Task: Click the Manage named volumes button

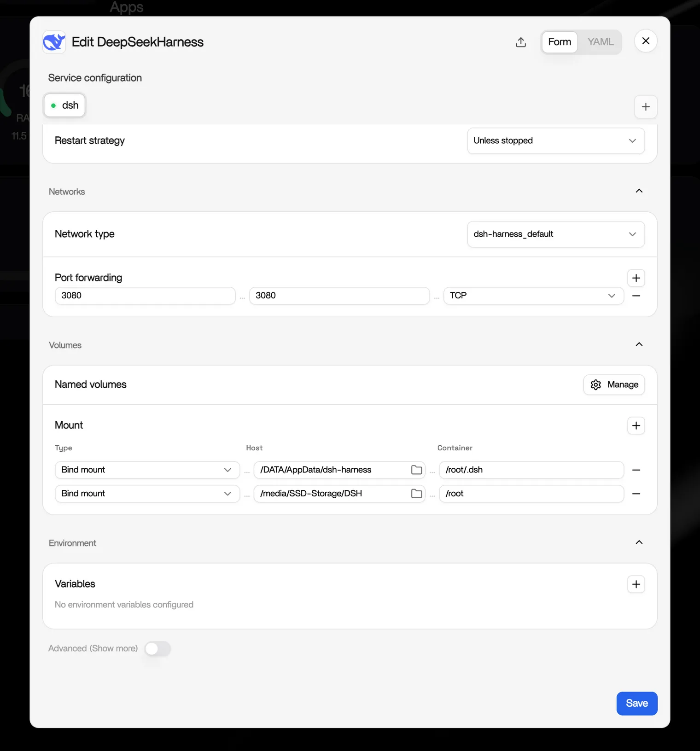Action: click(x=614, y=385)
